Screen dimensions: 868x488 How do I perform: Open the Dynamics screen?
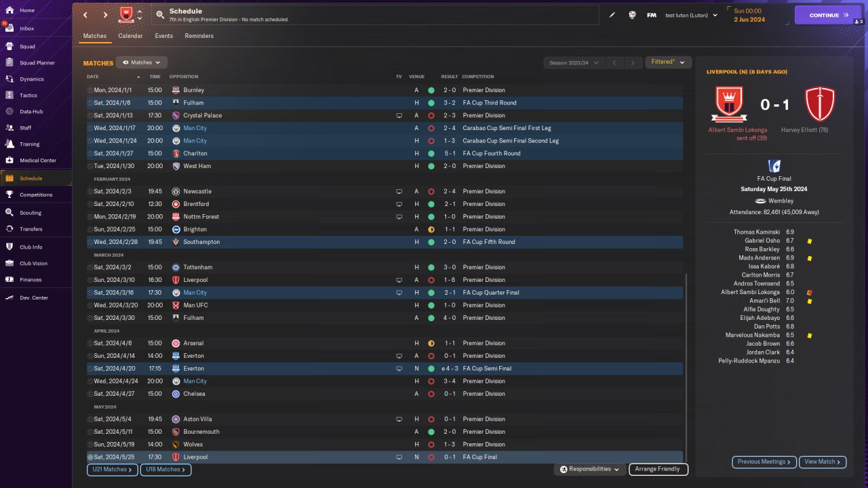[x=31, y=79]
